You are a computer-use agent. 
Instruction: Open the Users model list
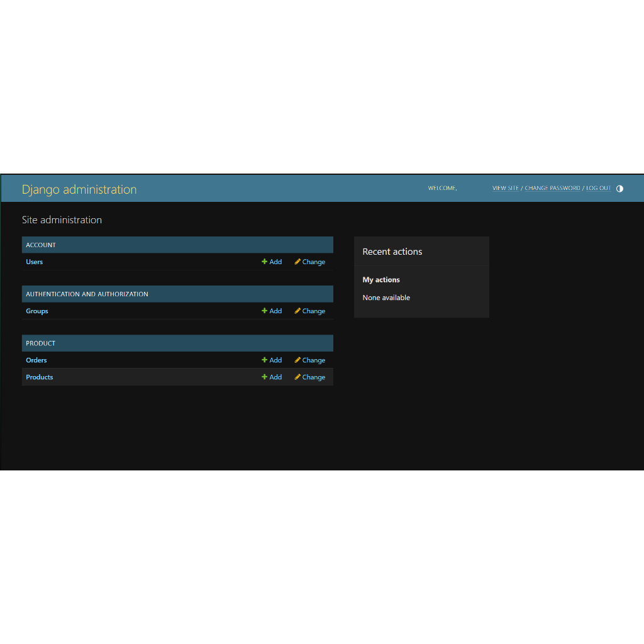[x=34, y=262]
